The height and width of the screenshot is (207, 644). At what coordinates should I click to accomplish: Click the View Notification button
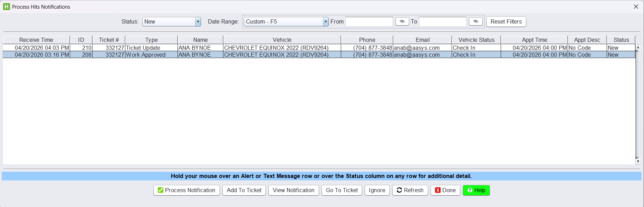pyautogui.click(x=294, y=190)
